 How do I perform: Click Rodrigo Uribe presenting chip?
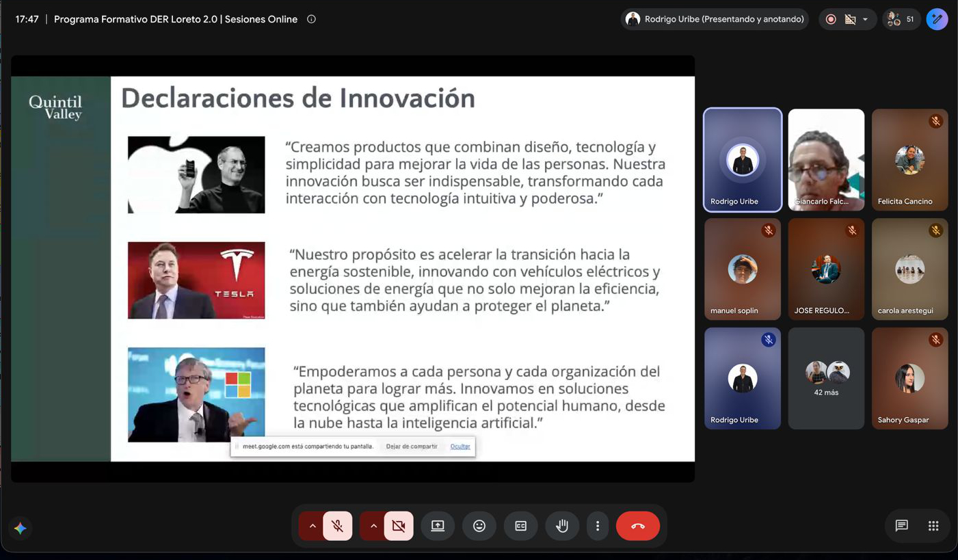coord(715,19)
